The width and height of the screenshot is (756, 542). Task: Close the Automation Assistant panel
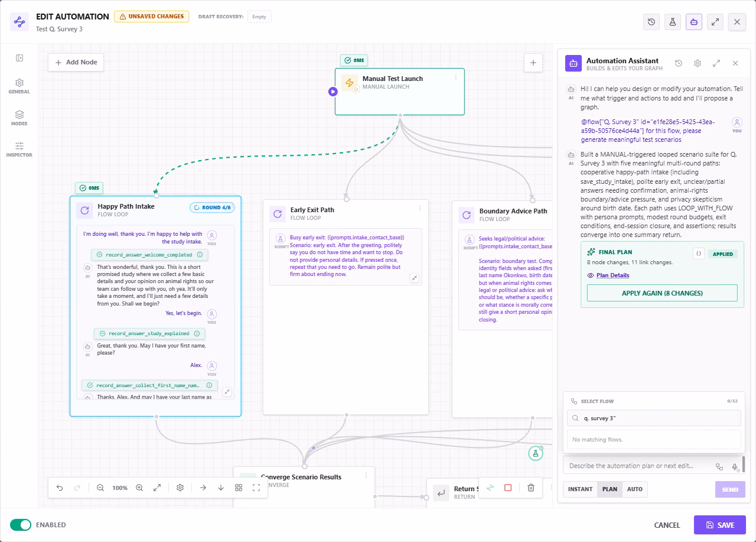tap(735, 63)
